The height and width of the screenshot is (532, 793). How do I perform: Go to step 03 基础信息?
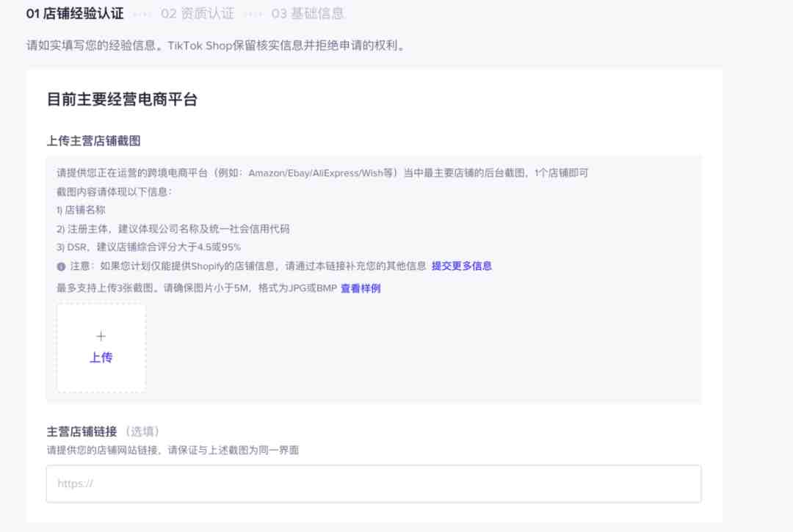point(308,14)
